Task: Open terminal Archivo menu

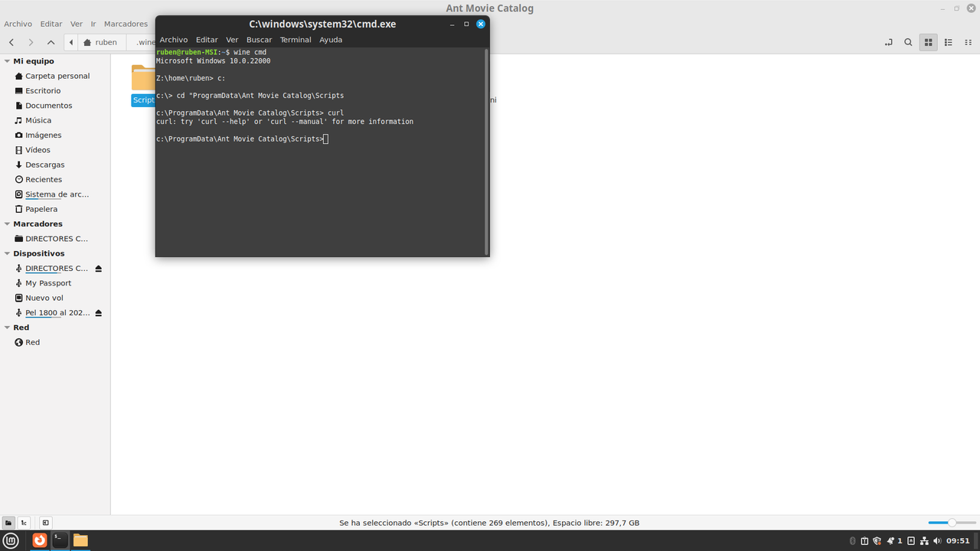Action: [x=174, y=40]
